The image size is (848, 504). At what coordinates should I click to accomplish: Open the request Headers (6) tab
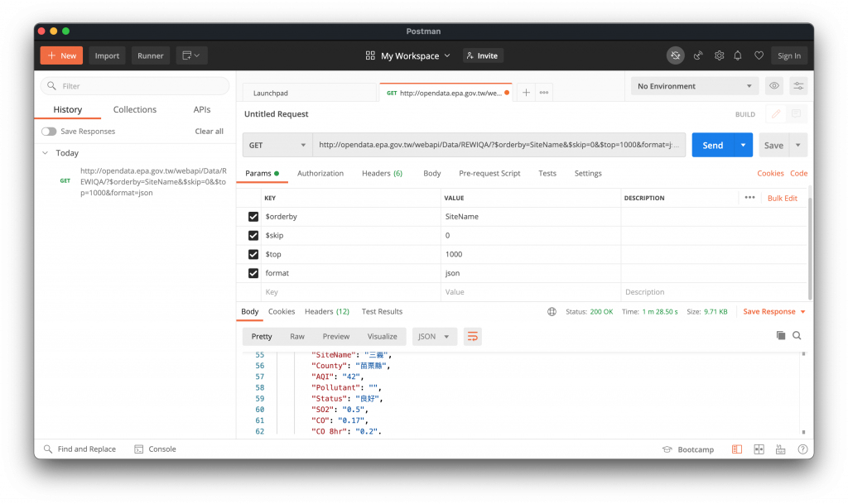pyautogui.click(x=382, y=174)
